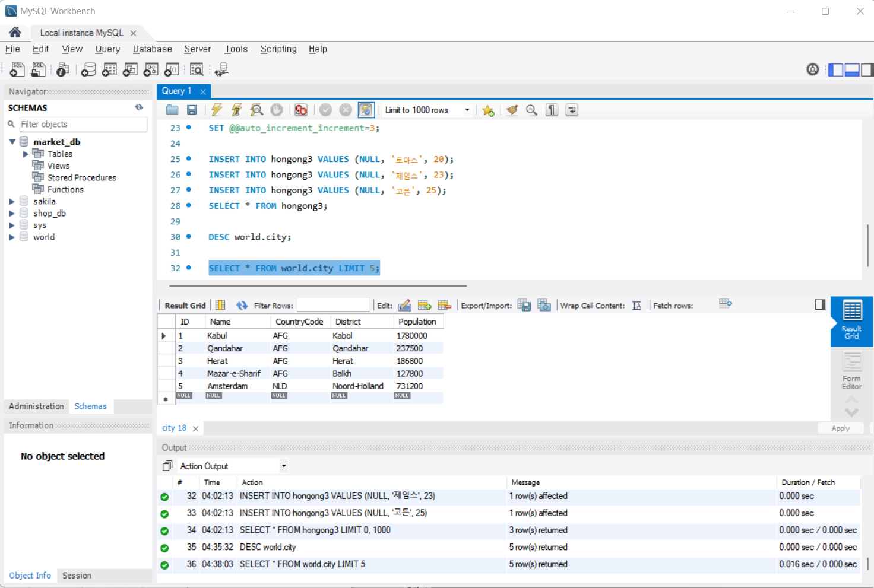Rollback the current transaction
The image size is (874, 588).
click(346, 110)
